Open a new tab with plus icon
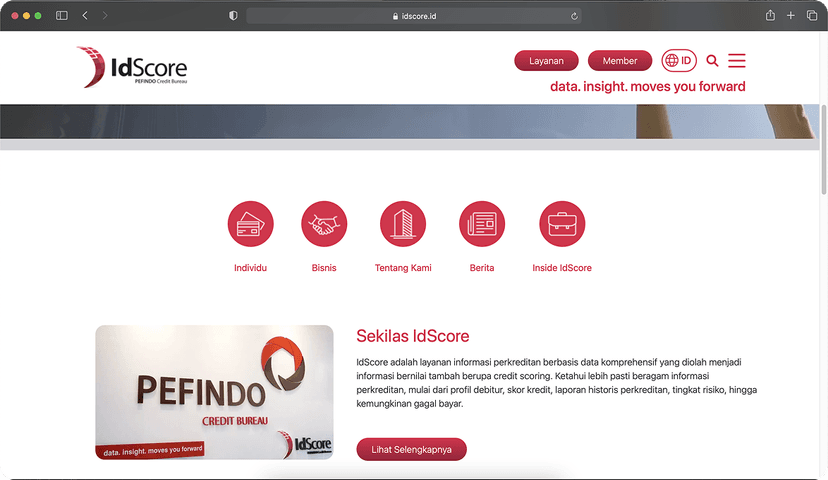 [x=791, y=15]
